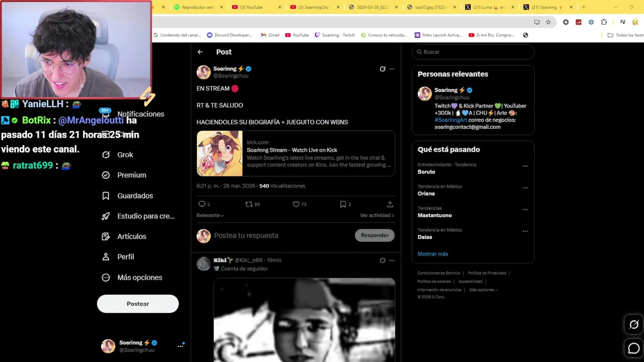Open more options on Kiki's reply

click(x=392, y=260)
